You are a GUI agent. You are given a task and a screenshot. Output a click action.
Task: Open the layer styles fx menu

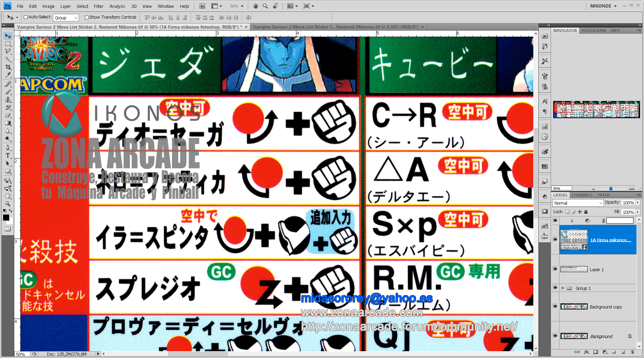tap(586, 352)
